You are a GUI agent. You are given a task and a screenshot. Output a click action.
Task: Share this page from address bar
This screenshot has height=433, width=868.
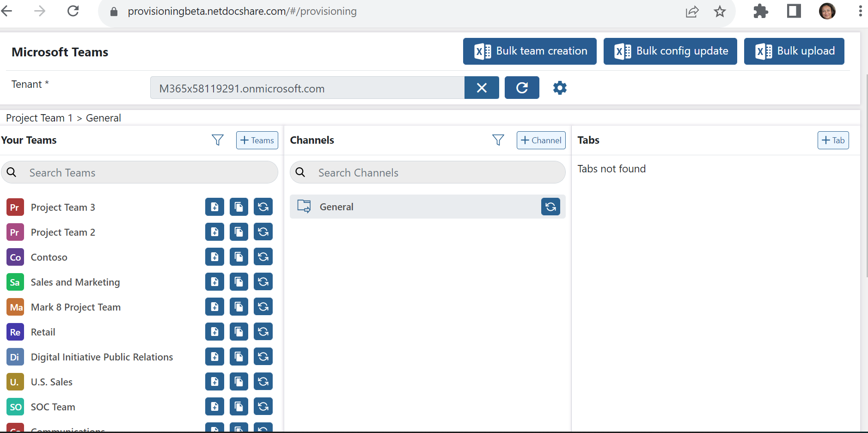[x=692, y=11]
